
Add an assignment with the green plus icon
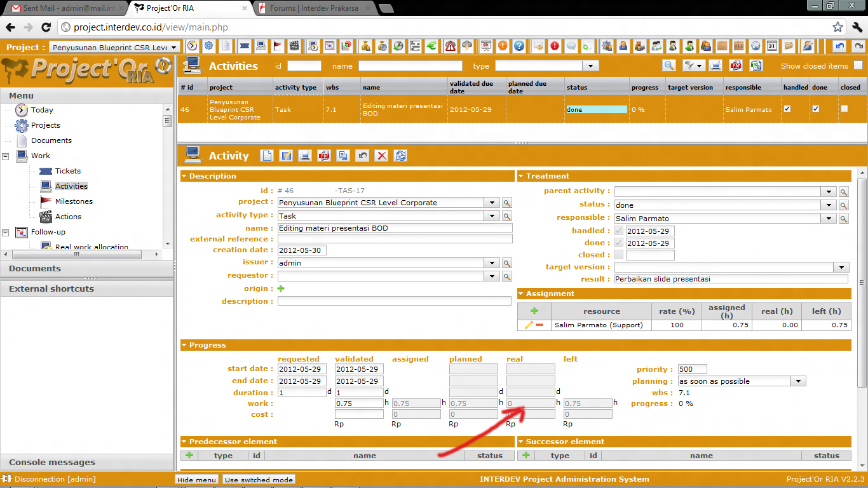(534, 311)
